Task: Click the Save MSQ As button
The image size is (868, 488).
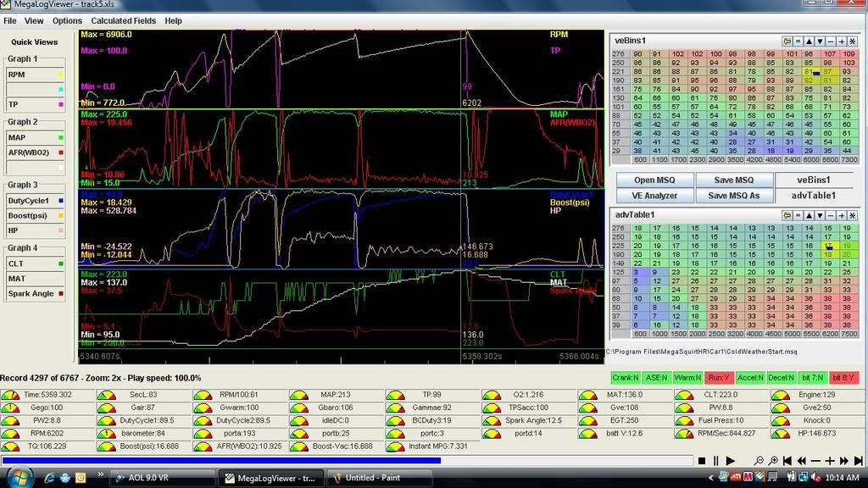Action: [733, 196]
